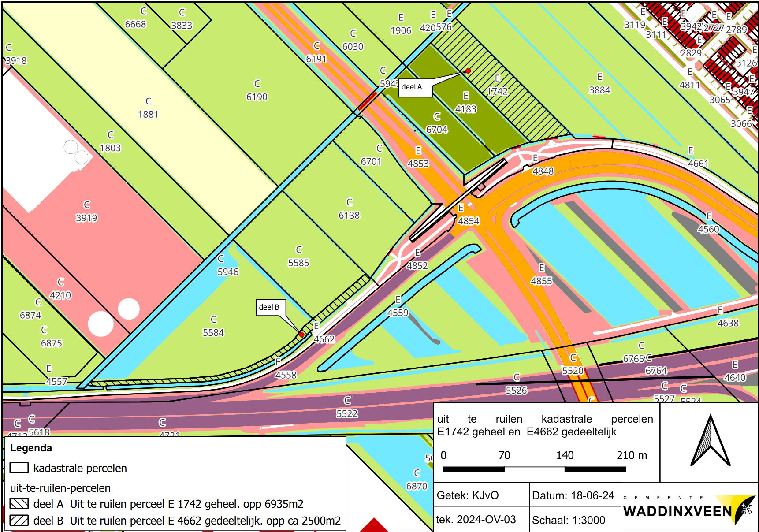Click the north arrow symbol
This screenshot has width=759, height=532.
coord(710,441)
